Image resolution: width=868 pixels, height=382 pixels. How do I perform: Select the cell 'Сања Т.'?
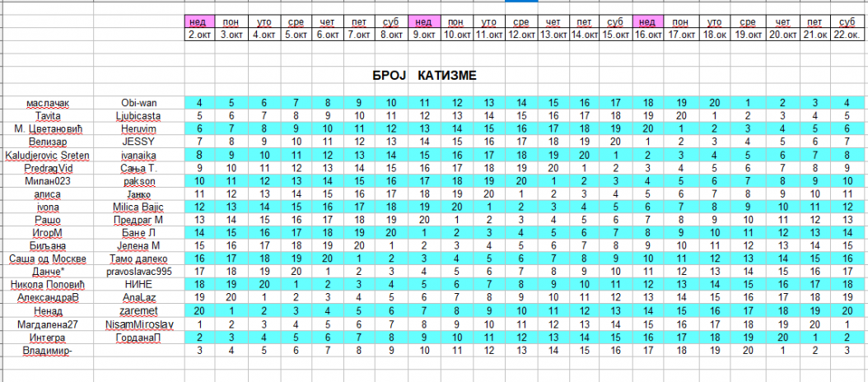click(x=139, y=168)
